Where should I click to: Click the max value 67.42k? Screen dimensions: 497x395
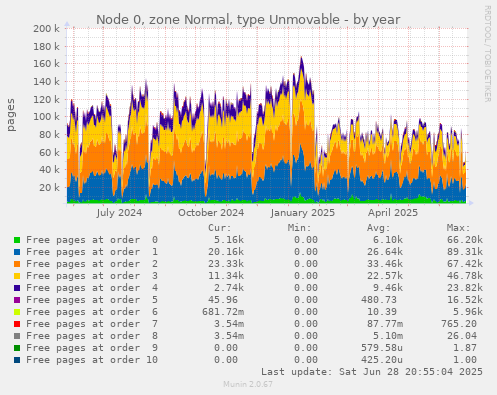(465, 264)
